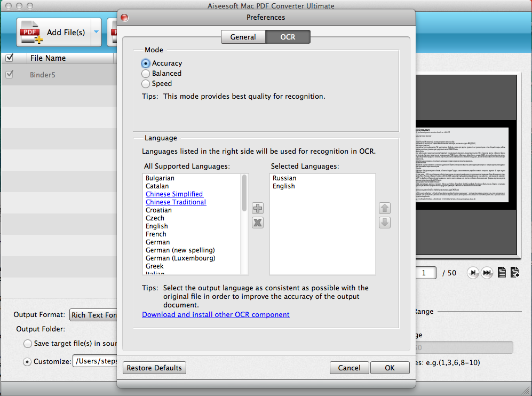This screenshot has width=532, height=396.
Task: Open the Download and install other OCR component link
Action: click(x=216, y=314)
